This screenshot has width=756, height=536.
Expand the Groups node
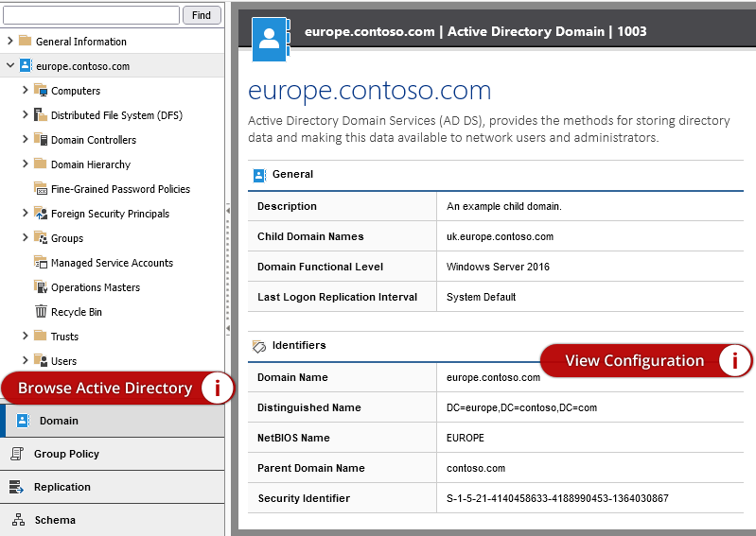(x=25, y=237)
